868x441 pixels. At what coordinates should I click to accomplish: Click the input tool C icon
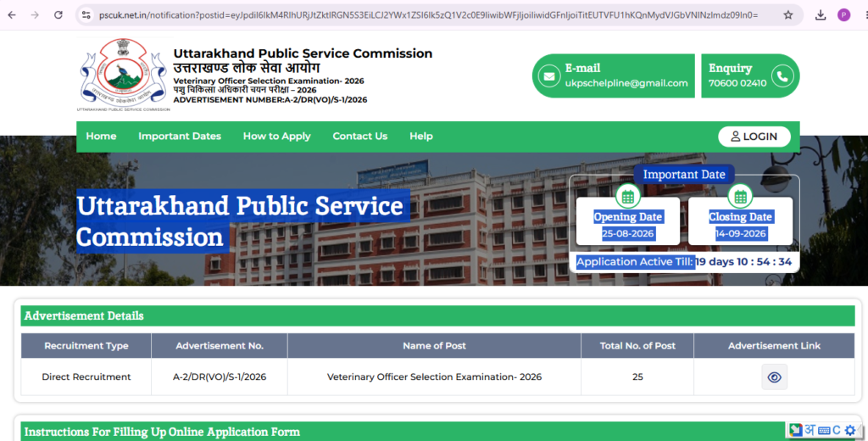tap(837, 430)
